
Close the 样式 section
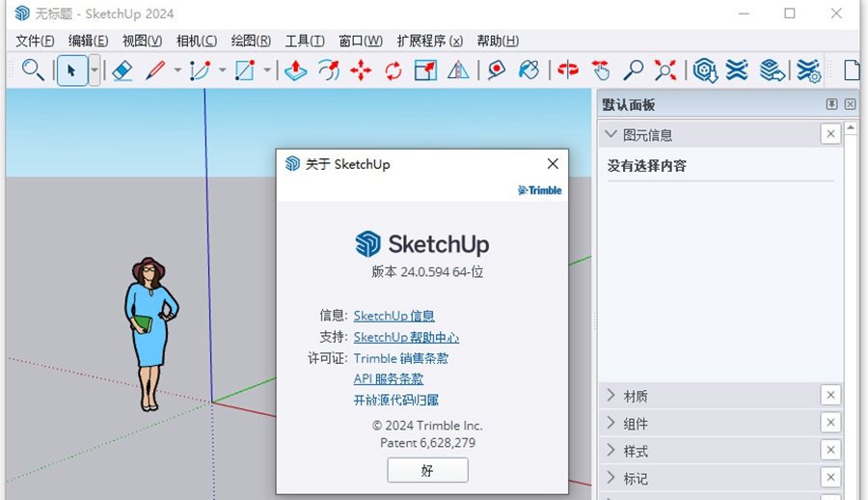tap(830, 450)
